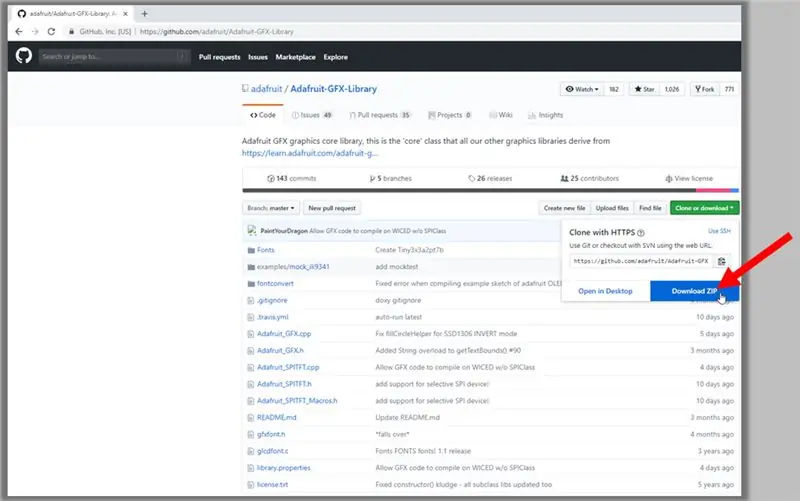Open the Insights tab

[545, 115]
